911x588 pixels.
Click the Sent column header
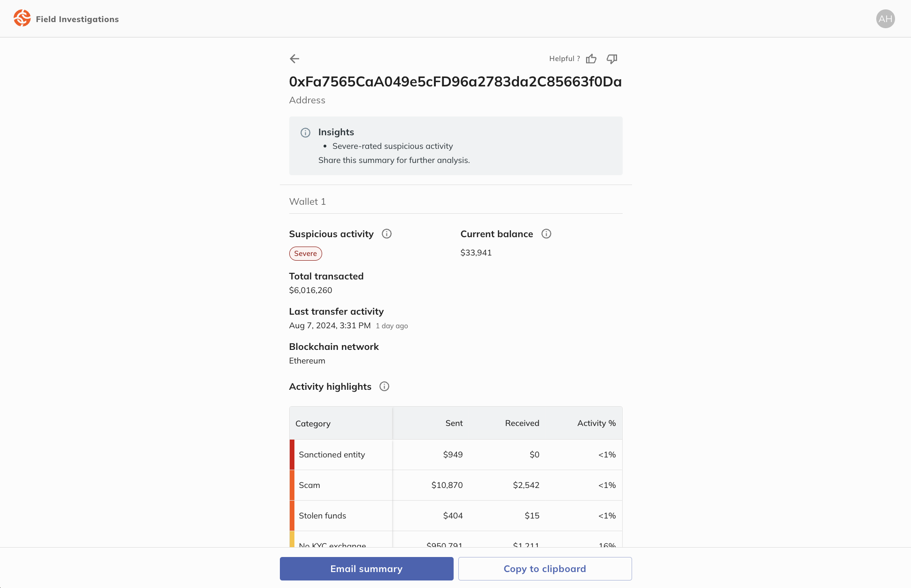[454, 423]
